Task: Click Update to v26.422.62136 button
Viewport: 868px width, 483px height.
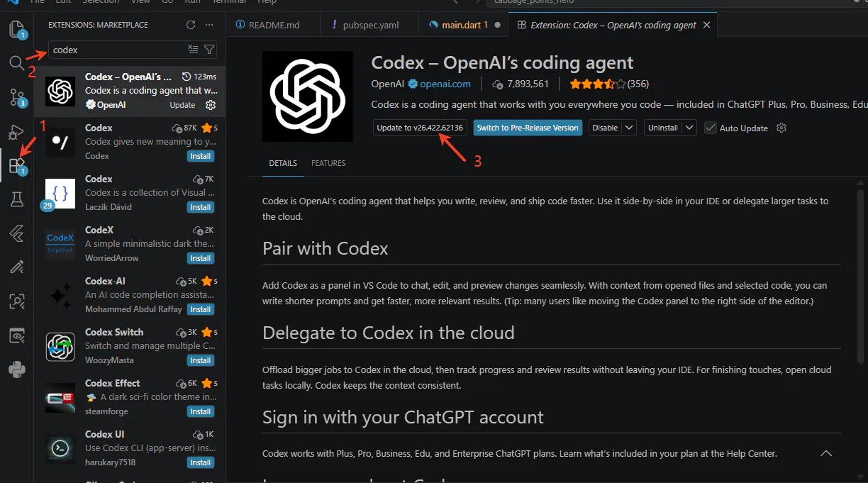Action: tap(420, 128)
